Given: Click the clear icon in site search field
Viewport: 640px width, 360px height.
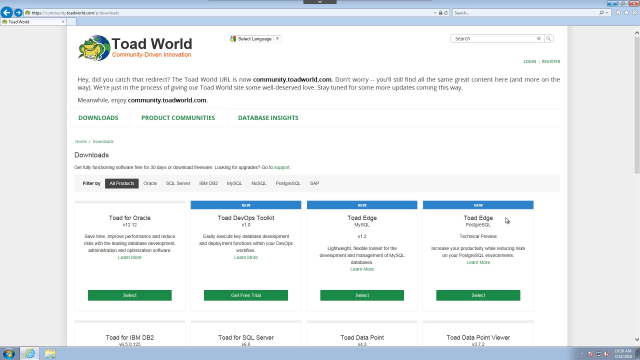Looking at the screenshot, I should tap(539, 38).
